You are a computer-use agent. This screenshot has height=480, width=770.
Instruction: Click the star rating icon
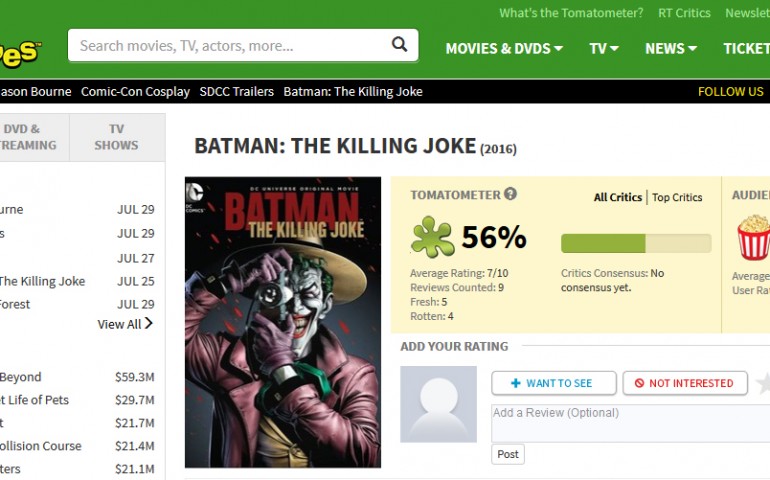[x=763, y=383]
